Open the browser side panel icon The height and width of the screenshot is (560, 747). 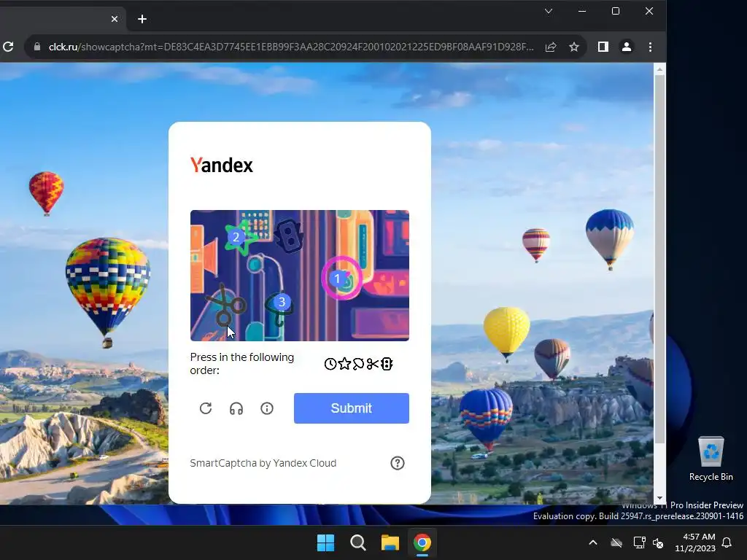pyautogui.click(x=603, y=47)
